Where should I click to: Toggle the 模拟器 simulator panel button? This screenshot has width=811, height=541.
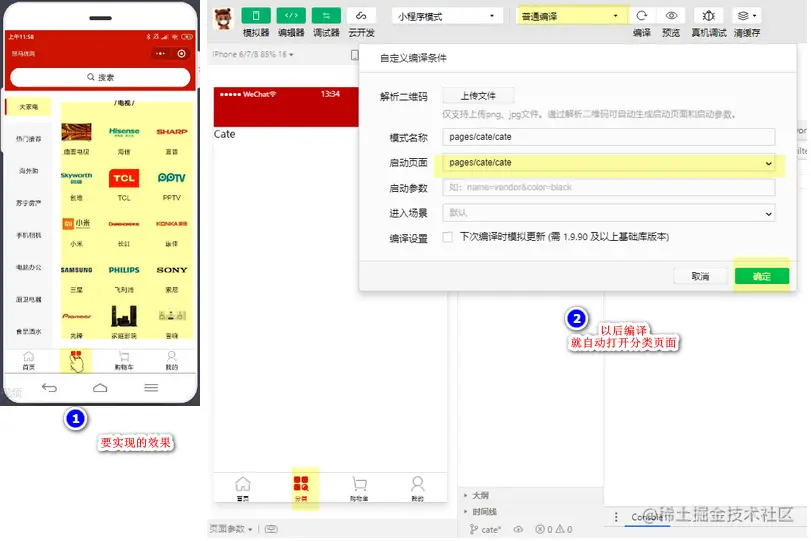point(256,16)
